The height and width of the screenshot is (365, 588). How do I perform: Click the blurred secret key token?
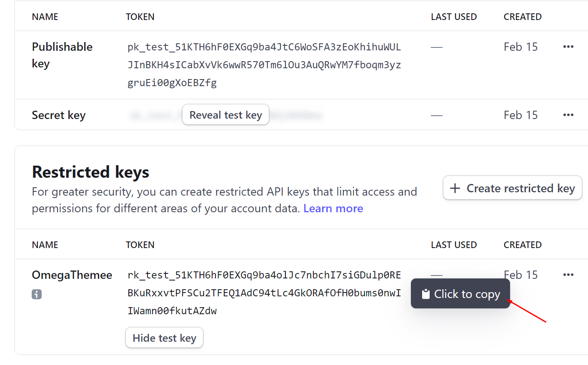click(225, 115)
